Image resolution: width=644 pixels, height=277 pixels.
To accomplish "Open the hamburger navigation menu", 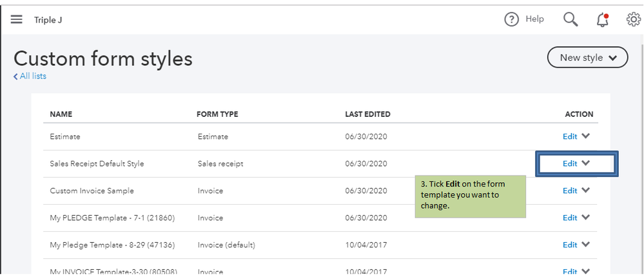I will pos(17,19).
